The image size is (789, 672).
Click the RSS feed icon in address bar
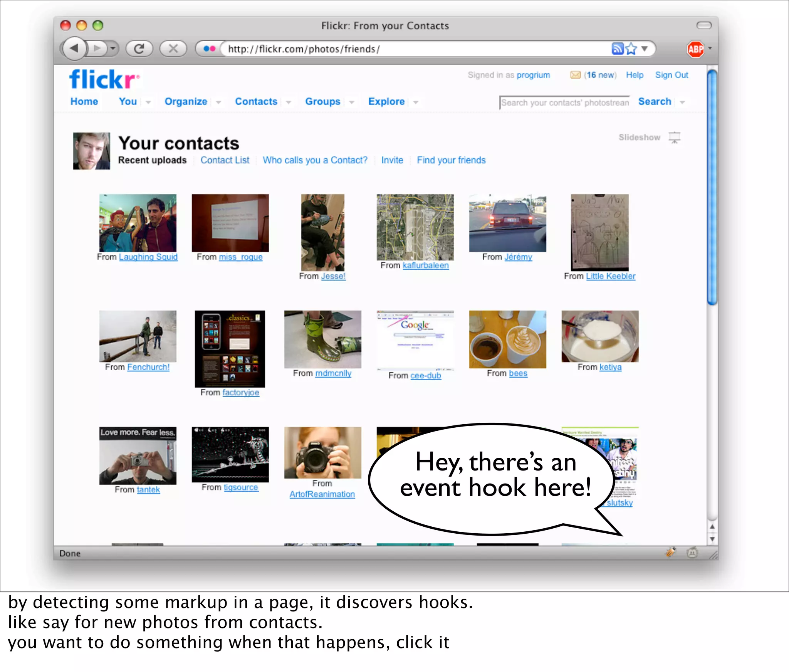pyautogui.click(x=617, y=49)
